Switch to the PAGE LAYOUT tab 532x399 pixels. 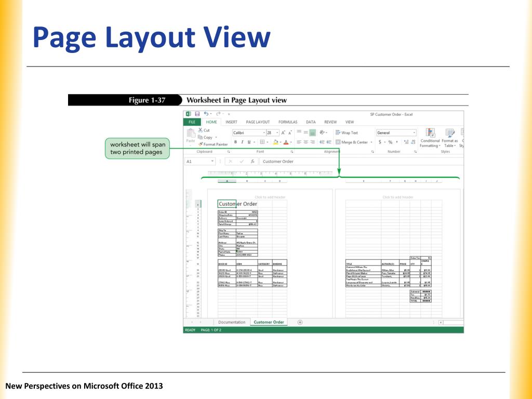(258, 122)
